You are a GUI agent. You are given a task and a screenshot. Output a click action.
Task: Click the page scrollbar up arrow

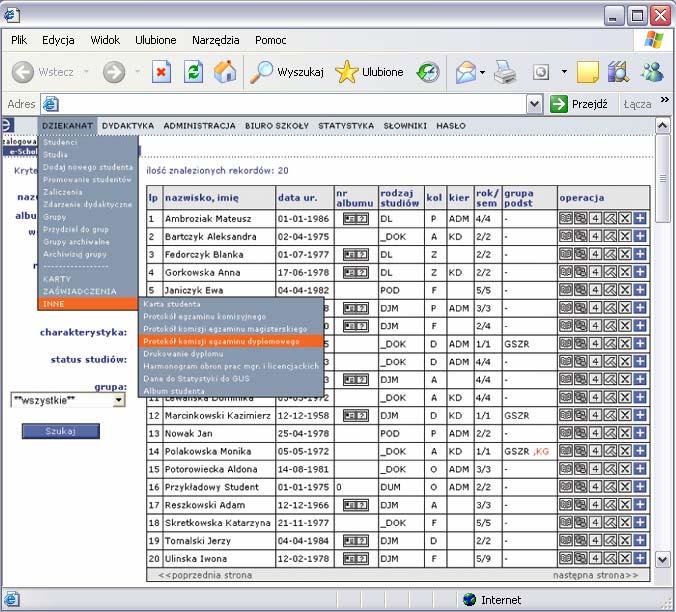(663, 125)
